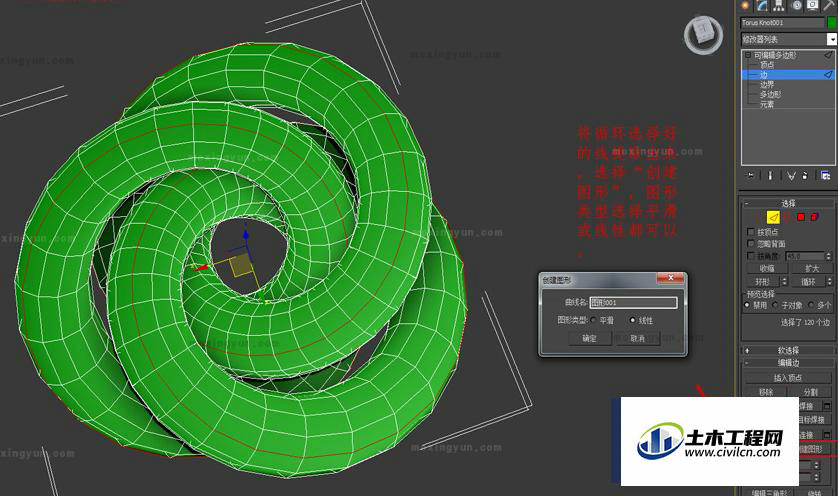This screenshot has height=496, width=838.
Task: Click the Torus Knot001 object name field
Action: pos(782,23)
